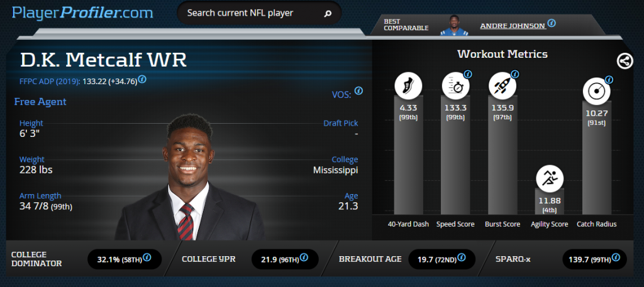Screen dimensions: 644x287
Task: Click the Agility Score runner icon
Action: coord(550,179)
